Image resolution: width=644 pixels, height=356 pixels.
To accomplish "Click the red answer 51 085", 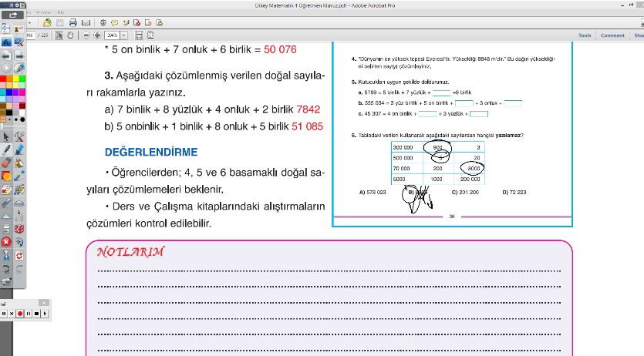I will pos(307,126).
